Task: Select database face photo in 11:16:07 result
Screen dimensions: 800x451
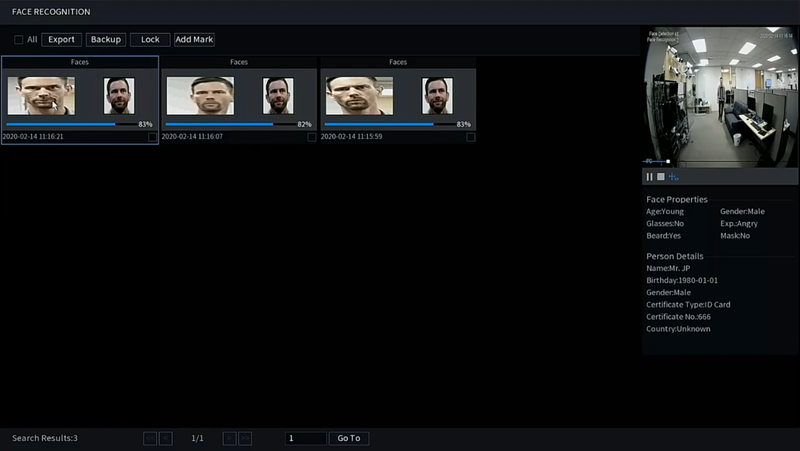Action: coord(278,95)
